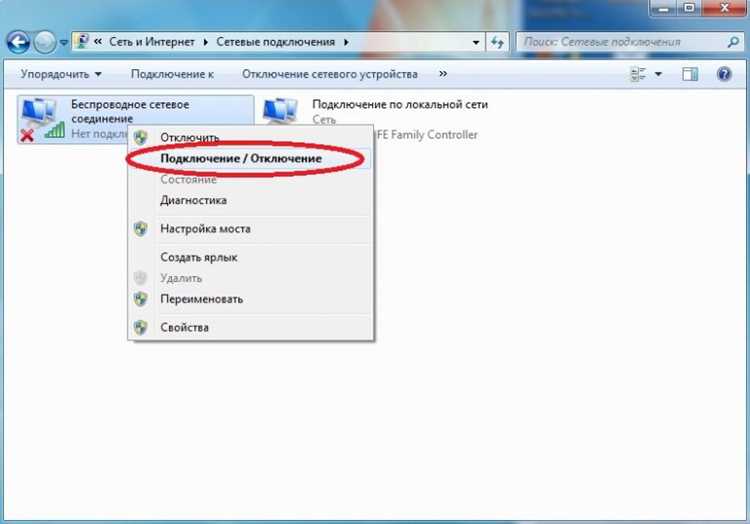The height and width of the screenshot is (524, 750).
Task: Click the Поиск: Сетевые подключения search field
Action: (x=623, y=43)
